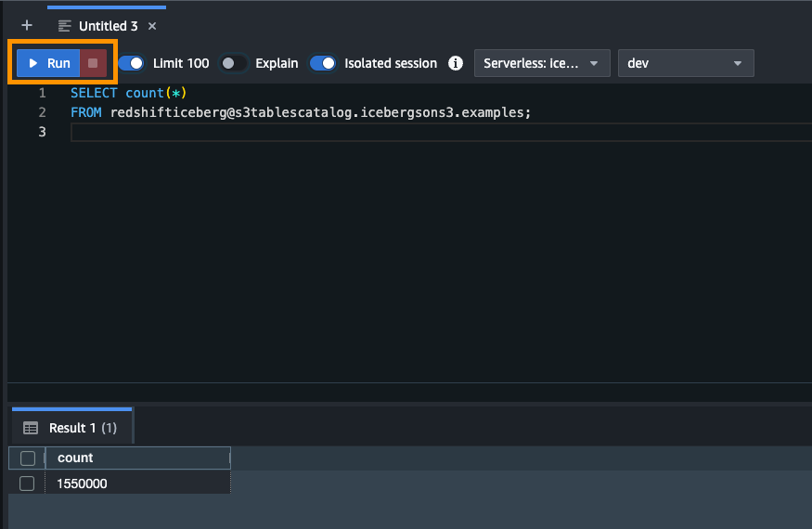Show Isolated session info tooltip icon
This screenshot has height=529, width=812.
point(456,63)
